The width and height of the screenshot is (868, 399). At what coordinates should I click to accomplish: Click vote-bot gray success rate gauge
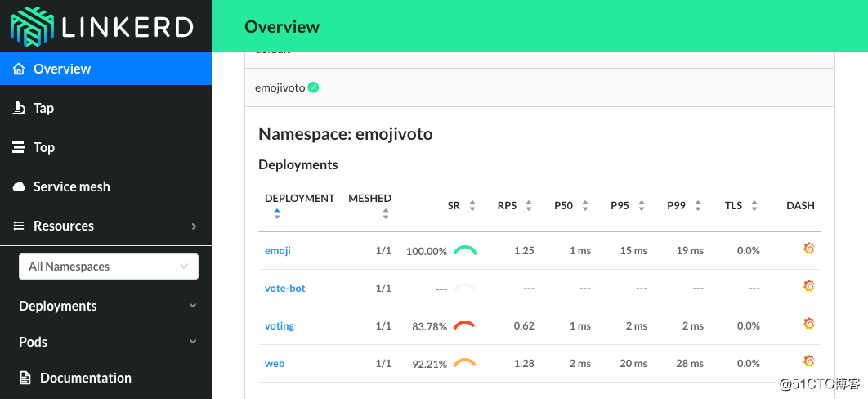[465, 289]
